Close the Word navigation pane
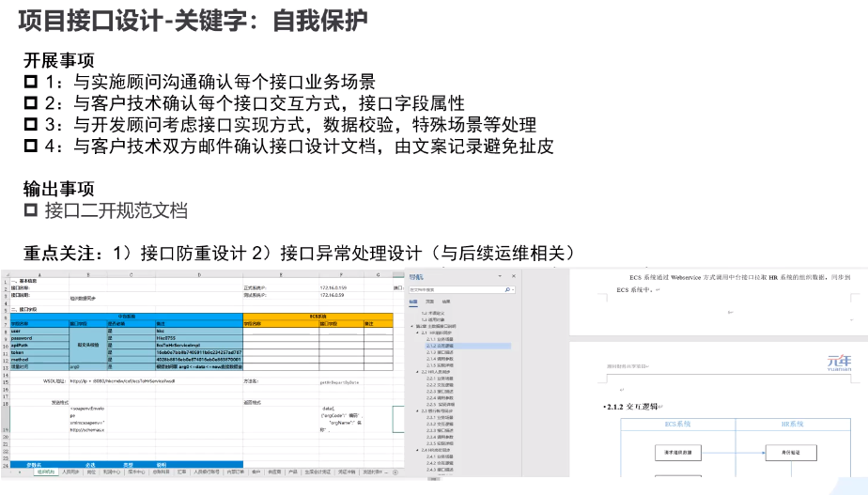Viewport: 868px width, 495px height. pyautogui.click(x=514, y=276)
